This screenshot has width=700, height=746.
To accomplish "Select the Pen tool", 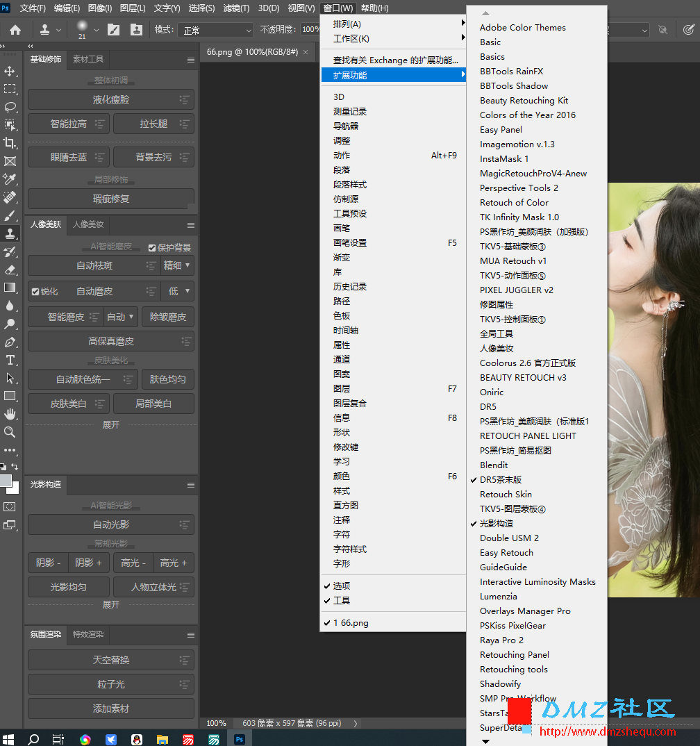I will (10, 342).
